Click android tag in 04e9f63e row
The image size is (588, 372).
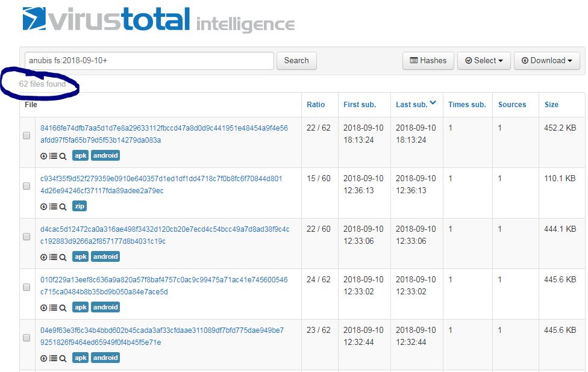(105, 358)
